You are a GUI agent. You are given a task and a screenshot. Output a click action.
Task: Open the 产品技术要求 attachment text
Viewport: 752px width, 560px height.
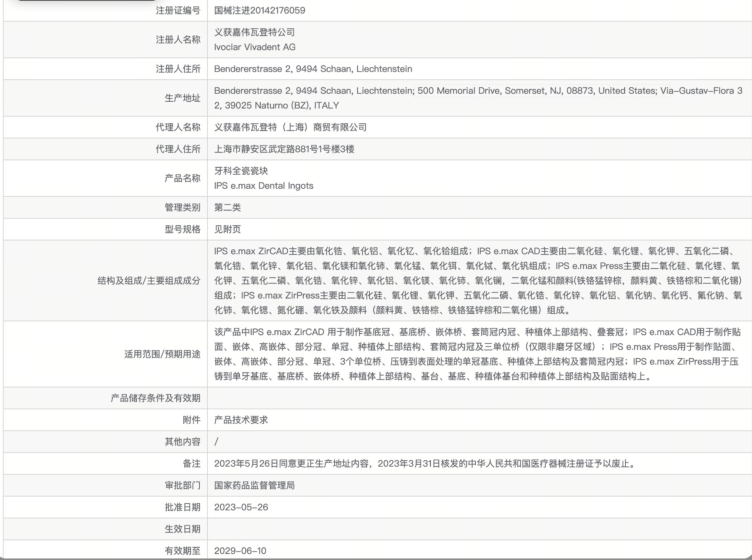[241, 420]
